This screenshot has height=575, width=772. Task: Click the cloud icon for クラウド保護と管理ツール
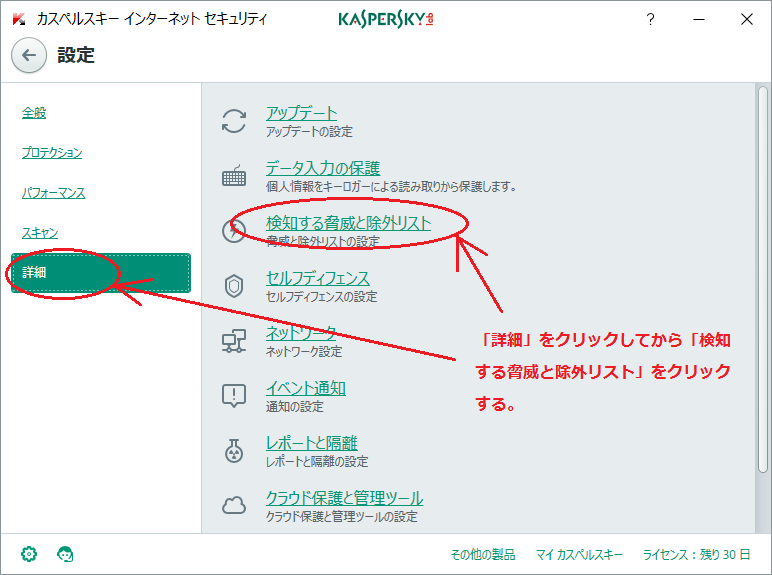coord(234,506)
